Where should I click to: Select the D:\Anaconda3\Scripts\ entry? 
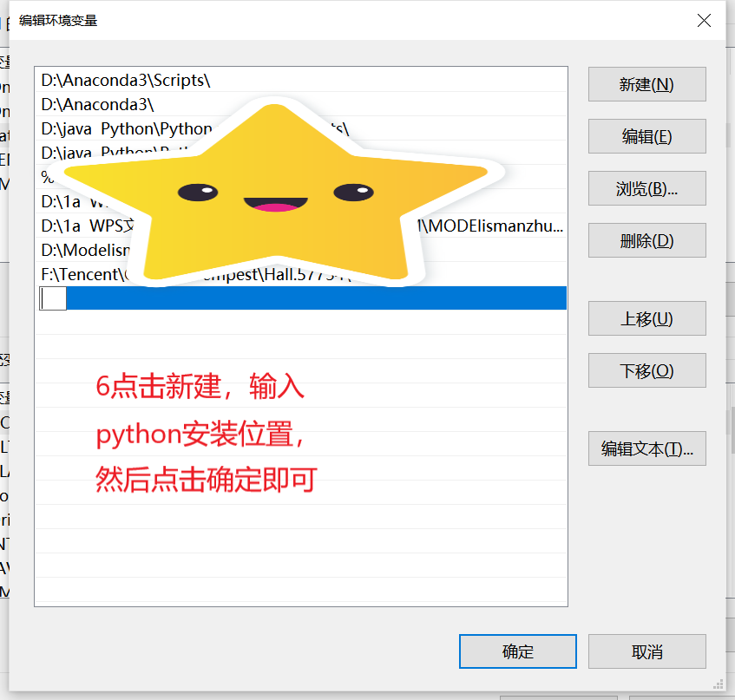click(301, 80)
